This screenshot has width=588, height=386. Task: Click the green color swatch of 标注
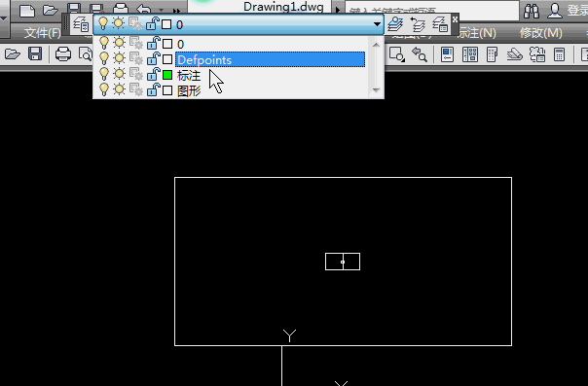coord(167,75)
